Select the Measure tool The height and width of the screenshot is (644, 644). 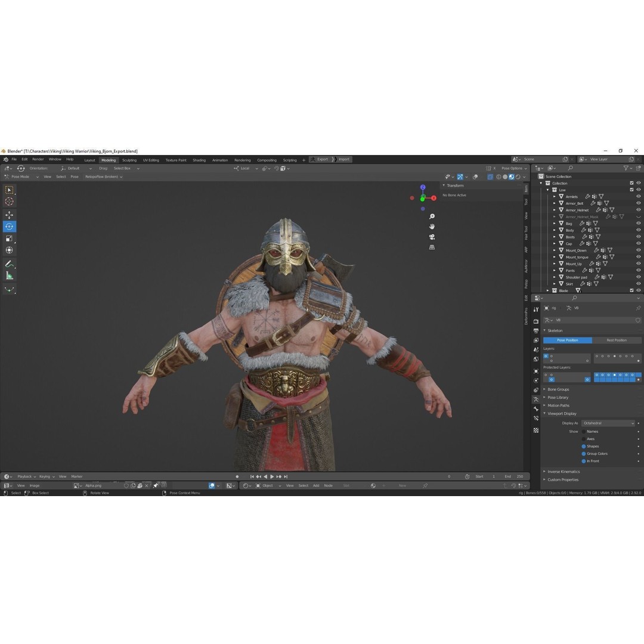[x=9, y=276]
